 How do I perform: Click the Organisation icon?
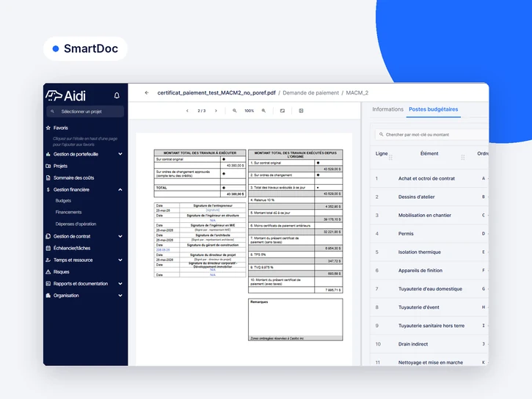pyautogui.click(x=48, y=296)
